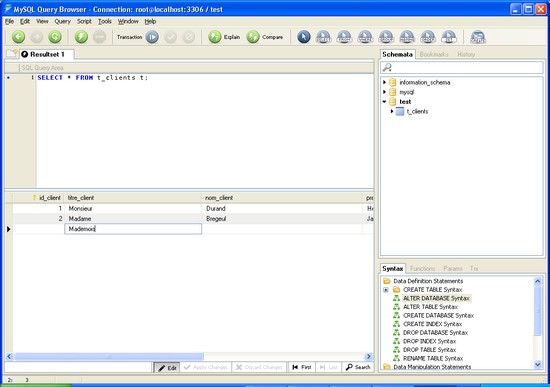The height and width of the screenshot is (387, 550).
Task: Switch to the History tab
Action: click(x=466, y=54)
